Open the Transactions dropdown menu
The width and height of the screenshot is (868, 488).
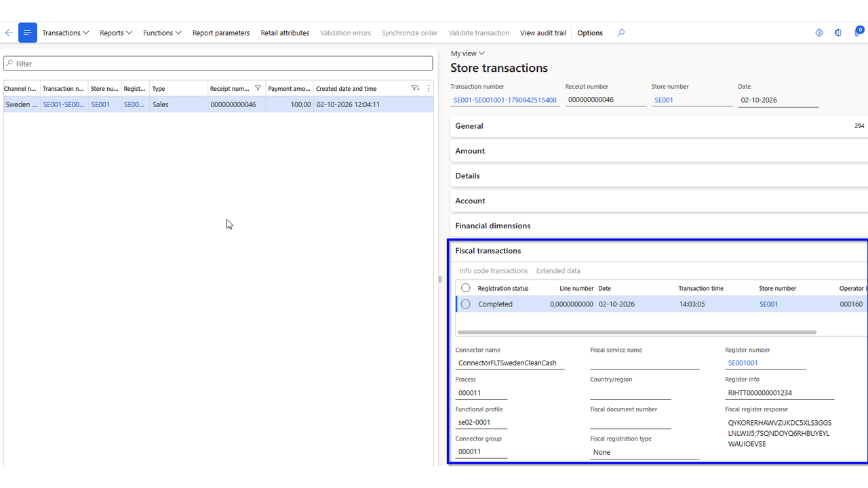[x=65, y=33]
